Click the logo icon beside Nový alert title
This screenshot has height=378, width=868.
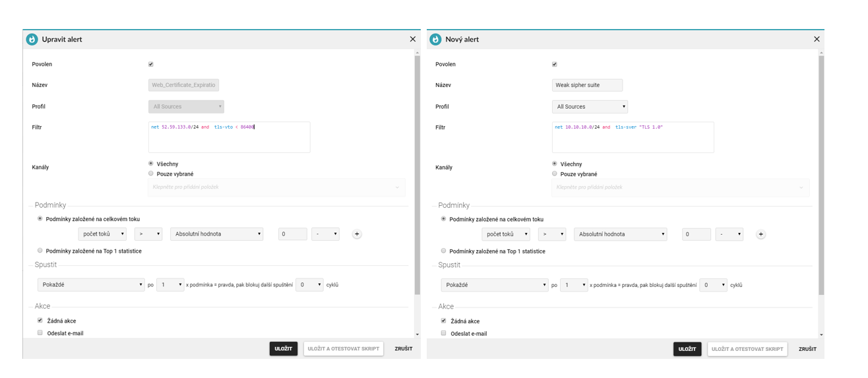tap(435, 40)
